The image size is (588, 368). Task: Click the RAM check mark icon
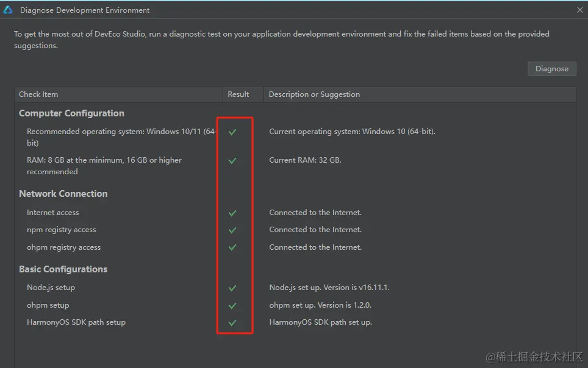(x=232, y=161)
